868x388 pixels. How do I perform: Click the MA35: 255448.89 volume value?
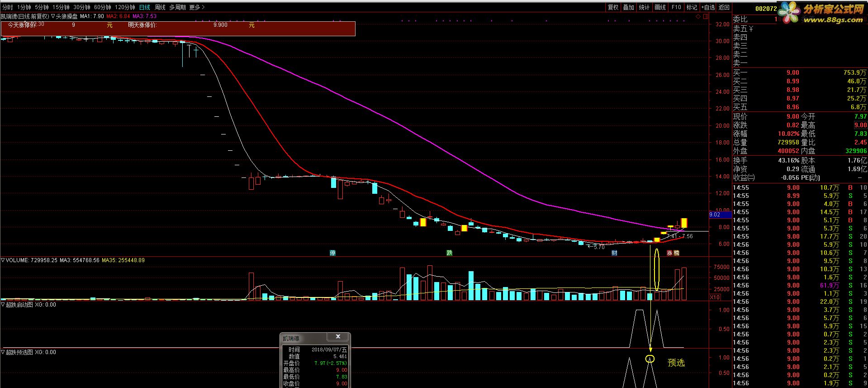coord(123,260)
